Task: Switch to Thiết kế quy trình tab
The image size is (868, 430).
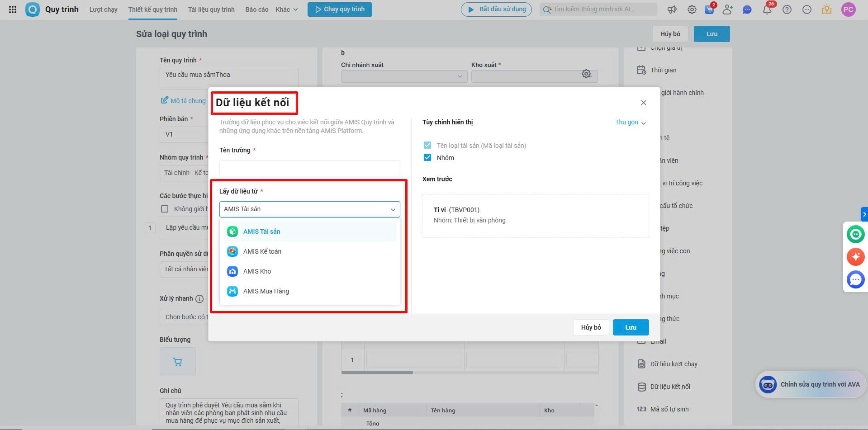Action: pyautogui.click(x=153, y=9)
